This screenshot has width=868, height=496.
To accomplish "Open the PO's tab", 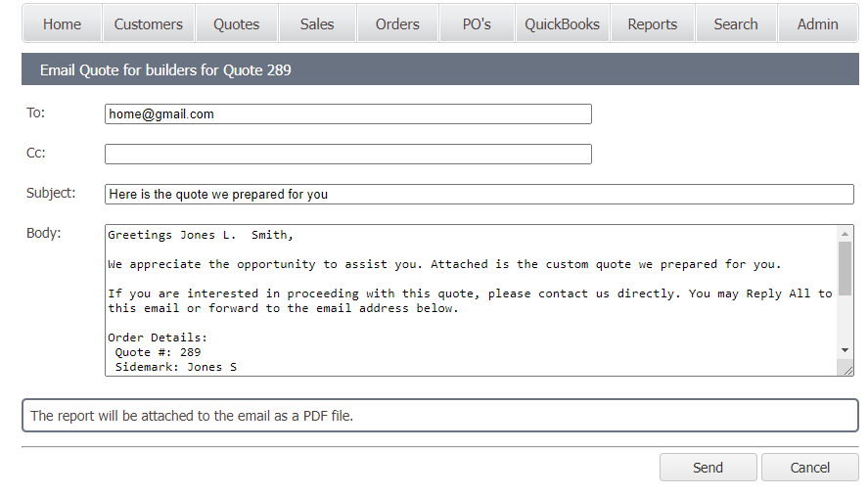I will (x=477, y=24).
